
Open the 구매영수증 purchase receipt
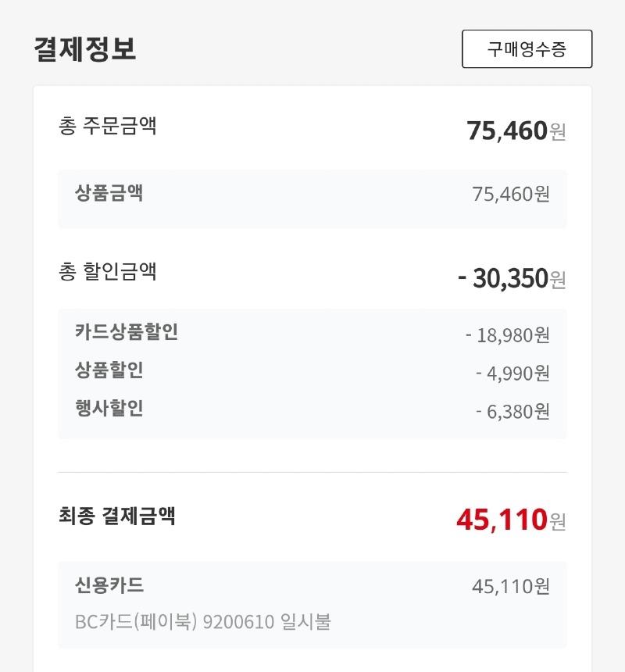pyautogui.click(x=527, y=49)
